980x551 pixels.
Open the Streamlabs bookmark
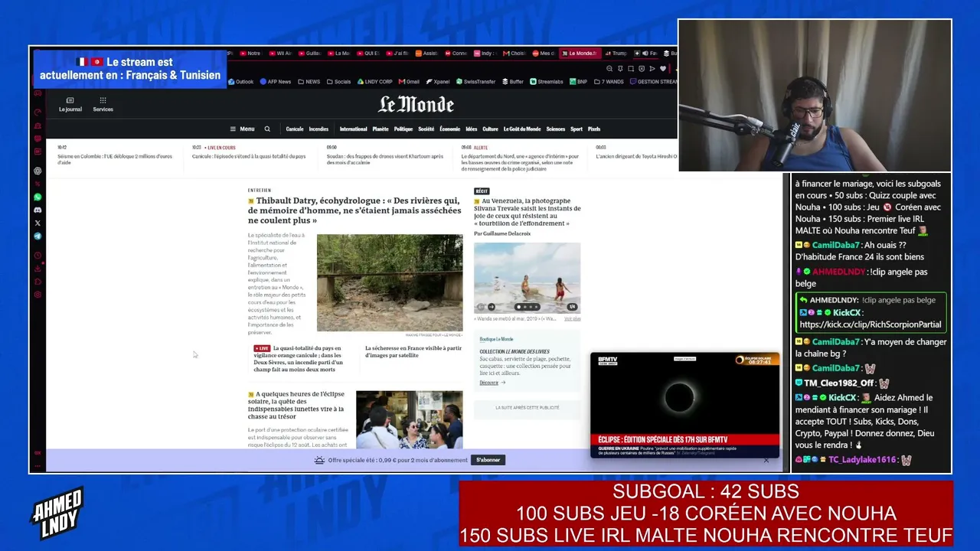click(x=546, y=82)
